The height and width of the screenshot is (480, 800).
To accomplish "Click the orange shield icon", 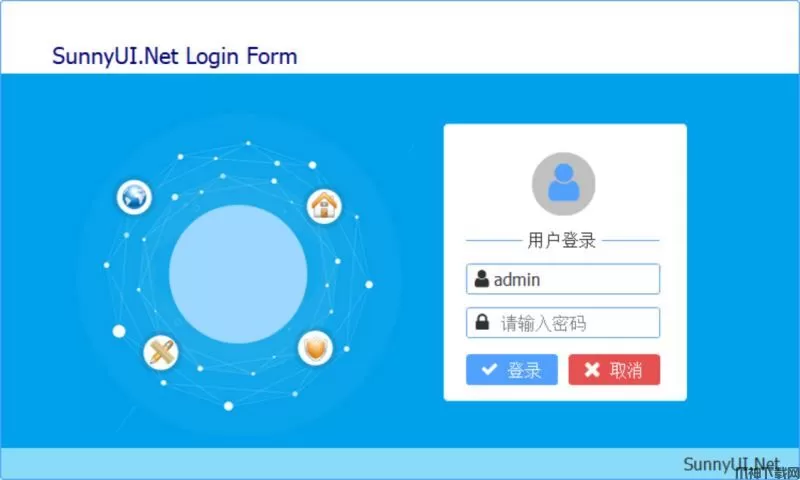I will point(315,348).
